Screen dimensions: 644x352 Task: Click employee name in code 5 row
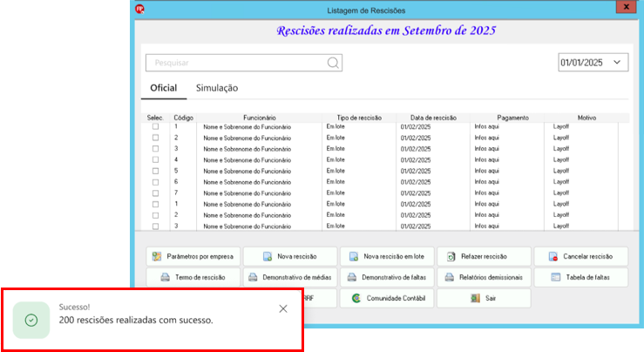(x=247, y=172)
